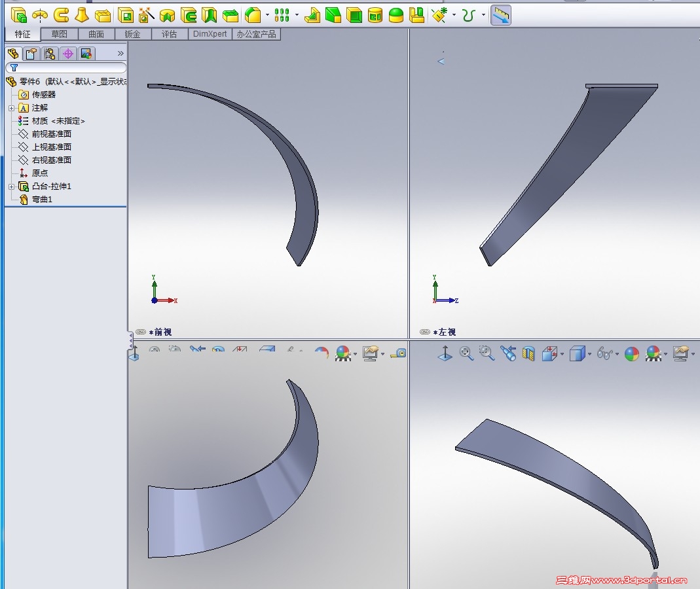
Task: Switch to the 评估 tab
Action: (169, 34)
